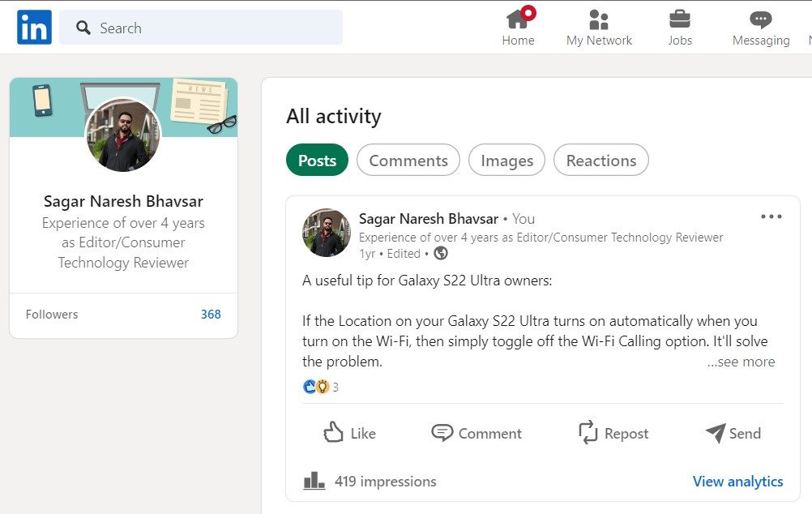The width and height of the screenshot is (812, 514).
Task: Switch to the Images filter
Action: tap(506, 160)
